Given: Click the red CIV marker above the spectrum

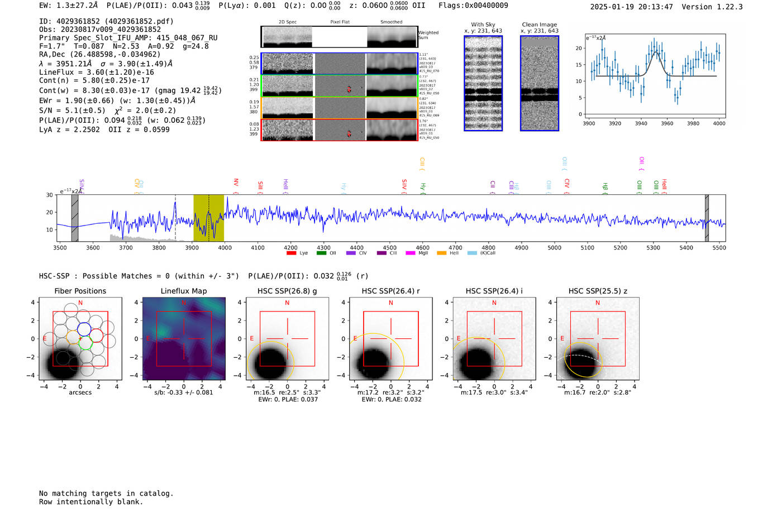Looking at the screenshot, I should pyautogui.click(x=567, y=185).
